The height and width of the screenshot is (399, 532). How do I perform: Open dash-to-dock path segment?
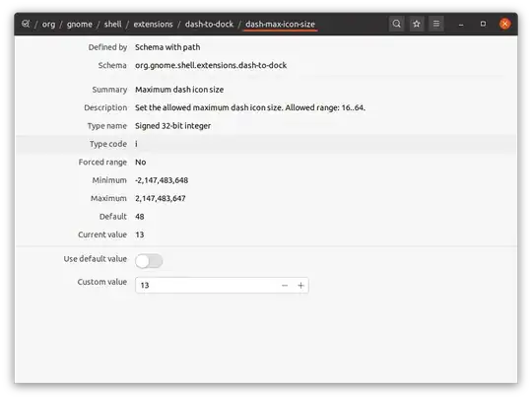point(209,24)
